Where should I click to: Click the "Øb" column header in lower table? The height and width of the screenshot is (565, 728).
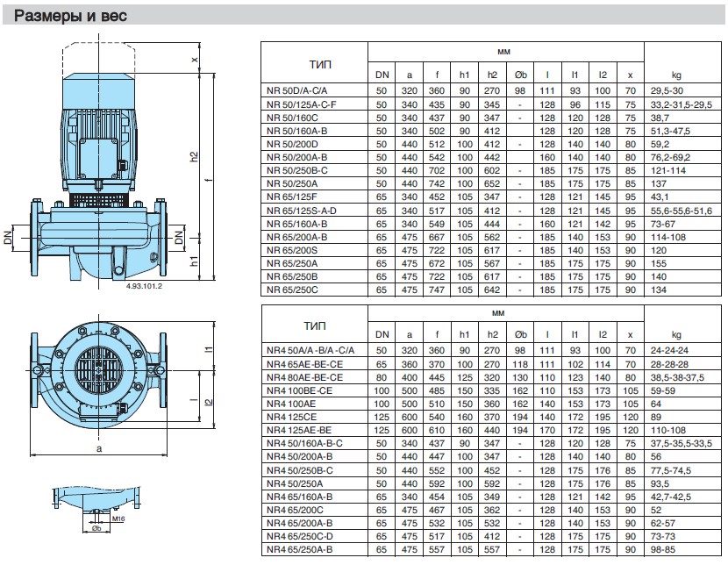521,335
